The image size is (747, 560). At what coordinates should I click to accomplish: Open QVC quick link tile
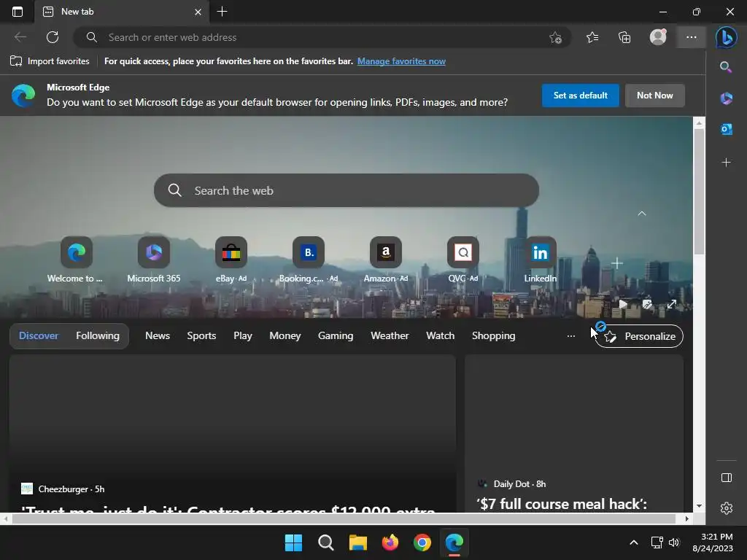click(x=463, y=260)
